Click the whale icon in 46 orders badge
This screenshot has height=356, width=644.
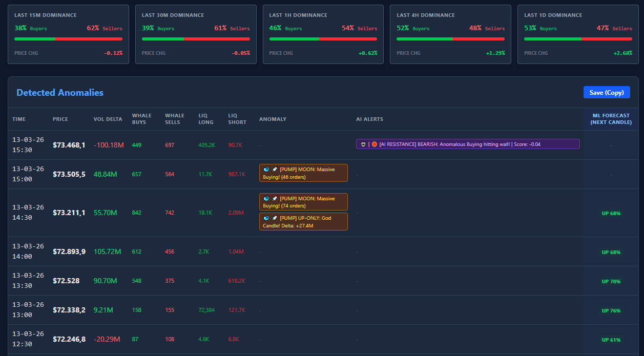(266, 170)
